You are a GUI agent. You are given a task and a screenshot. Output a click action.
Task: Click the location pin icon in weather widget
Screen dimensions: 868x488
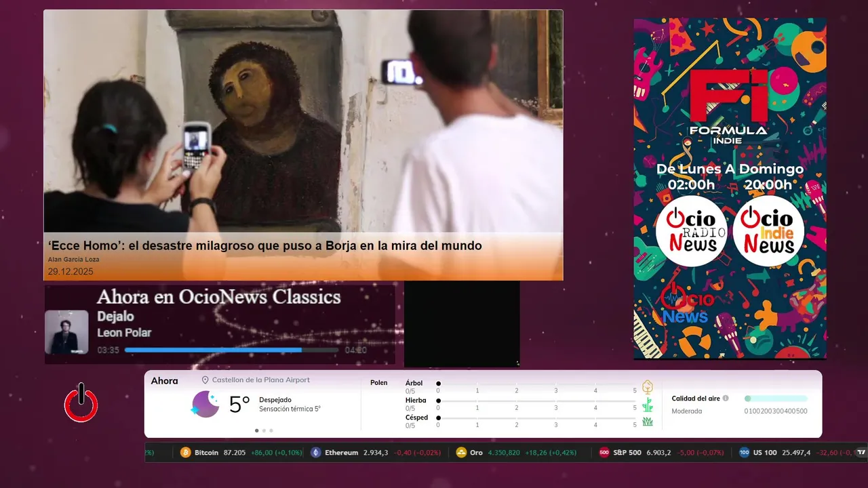(205, 380)
